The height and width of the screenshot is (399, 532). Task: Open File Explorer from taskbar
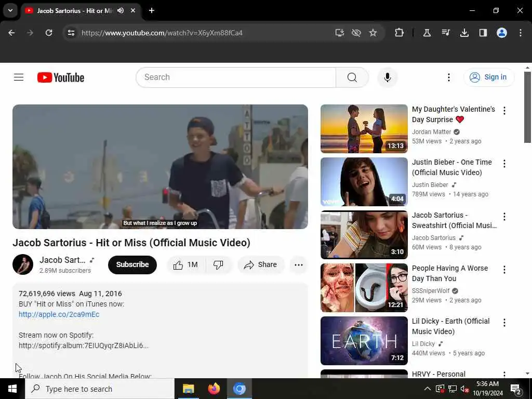click(188, 389)
